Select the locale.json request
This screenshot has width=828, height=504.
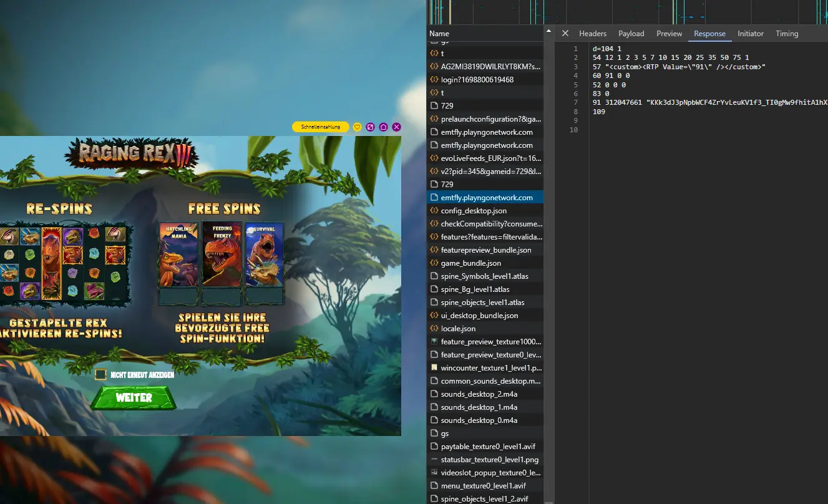coord(485,328)
